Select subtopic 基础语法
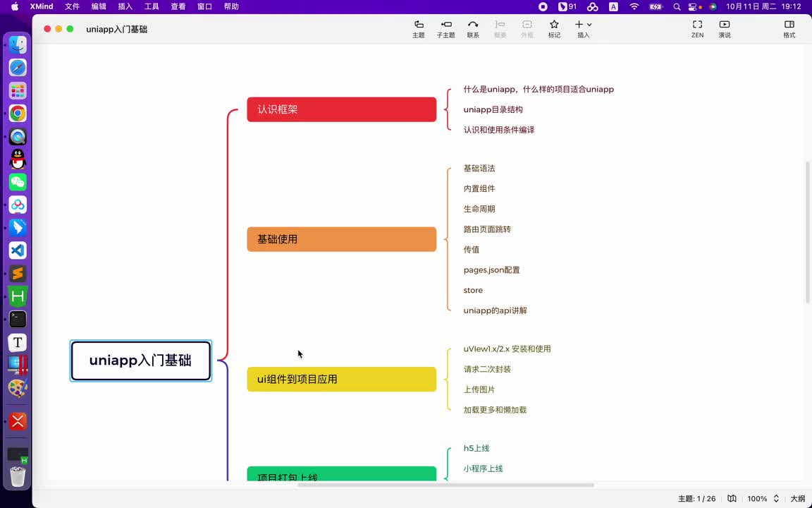 pyautogui.click(x=479, y=169)
